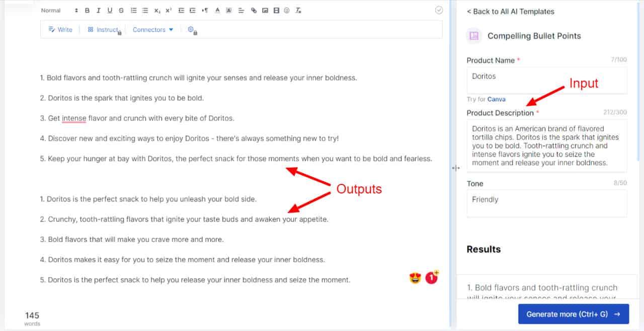Screen dimensions: 644x331
Task: Expand the Connectors dropdown
Action: click(x=153, y=30)
